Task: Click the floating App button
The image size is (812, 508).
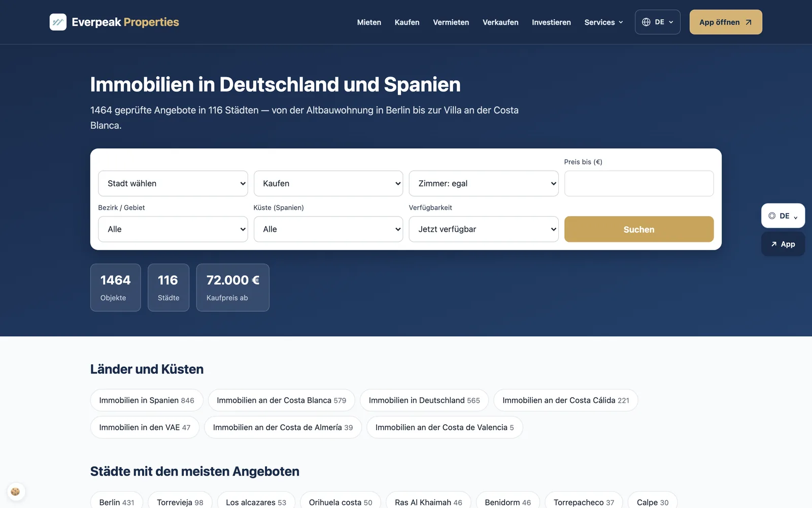Action: pyautogui.click(x=783, y=244)
